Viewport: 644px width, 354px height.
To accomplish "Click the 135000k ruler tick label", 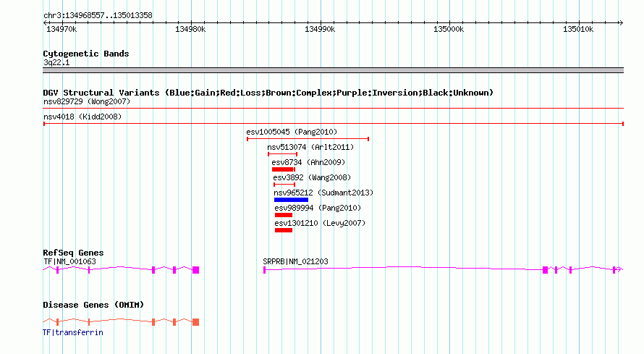I will point(449,30).
